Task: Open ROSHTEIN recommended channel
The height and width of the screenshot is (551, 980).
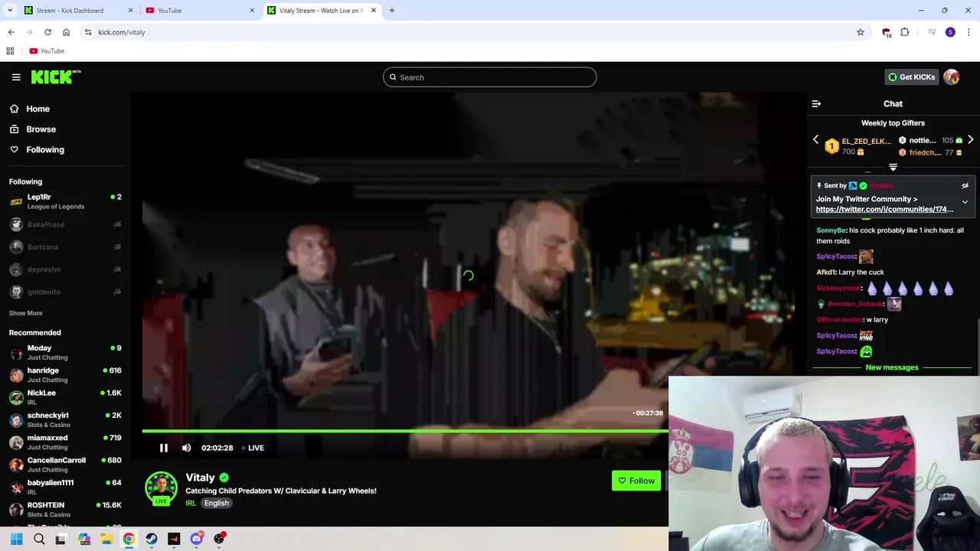Action: click(x=65, y=510)
